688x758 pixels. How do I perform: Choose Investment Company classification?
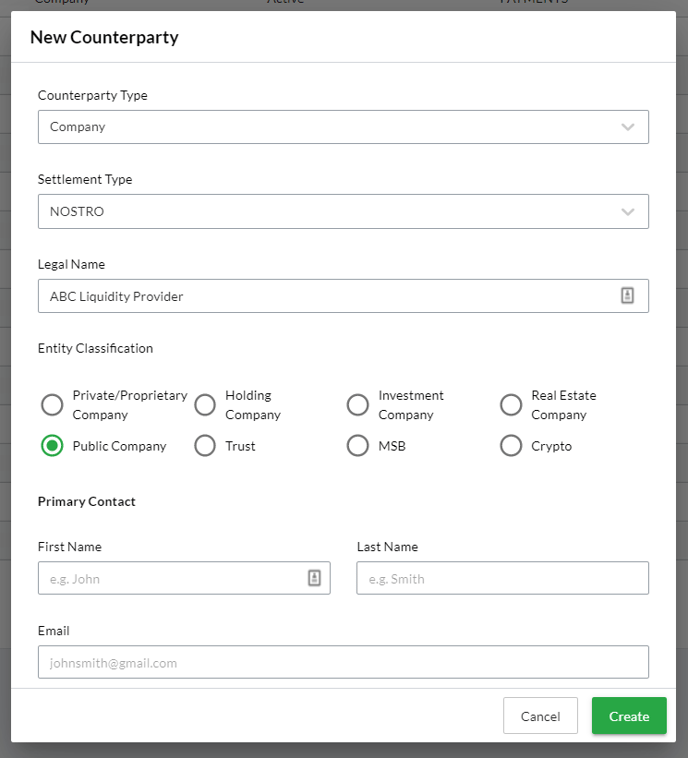click(x=358, y=405)
